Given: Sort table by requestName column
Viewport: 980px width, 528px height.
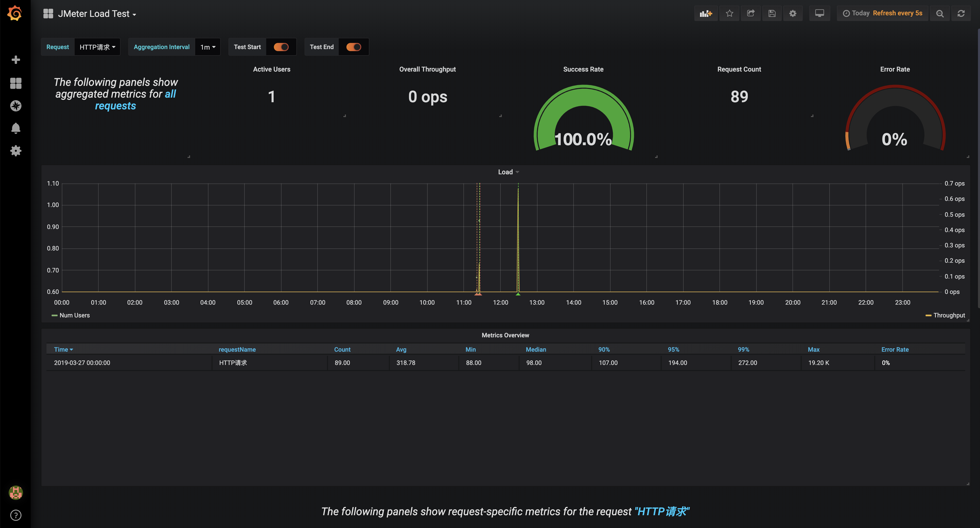Looking at the screenshot, I should pos(237,349).
